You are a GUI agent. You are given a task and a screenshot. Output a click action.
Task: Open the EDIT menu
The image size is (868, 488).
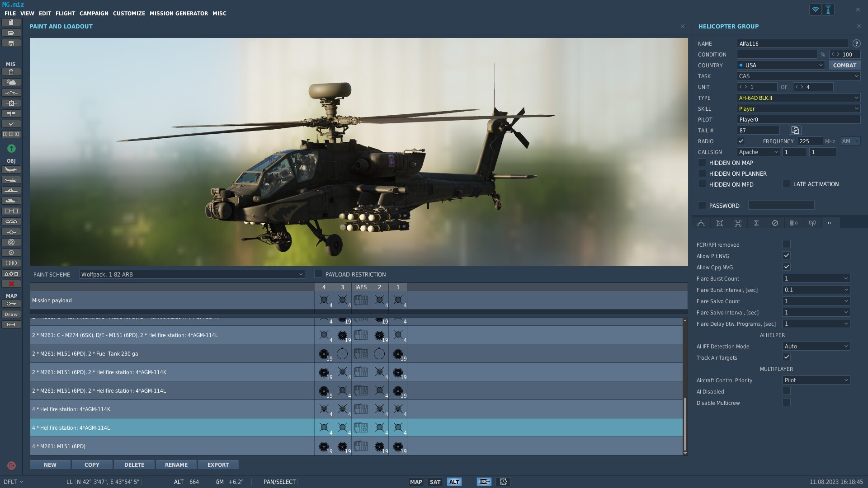[45, 14]
